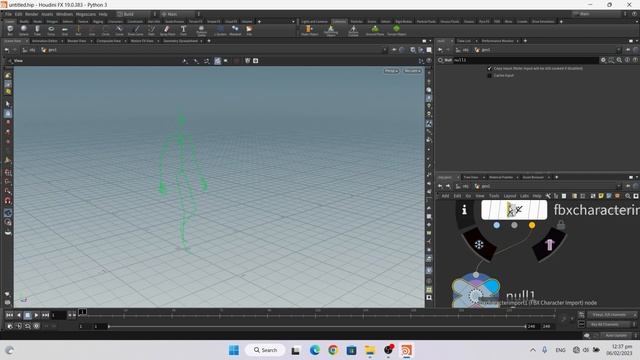The height and width of the screenshot is (360, 640).
Task: Open the channels dropdown right of the timeline
Action: pos(611,315)
